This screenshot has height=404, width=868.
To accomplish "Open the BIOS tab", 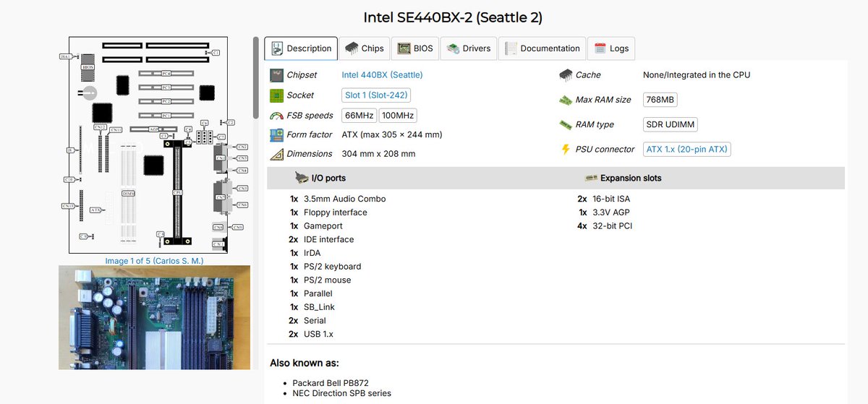I will point(415,48).
